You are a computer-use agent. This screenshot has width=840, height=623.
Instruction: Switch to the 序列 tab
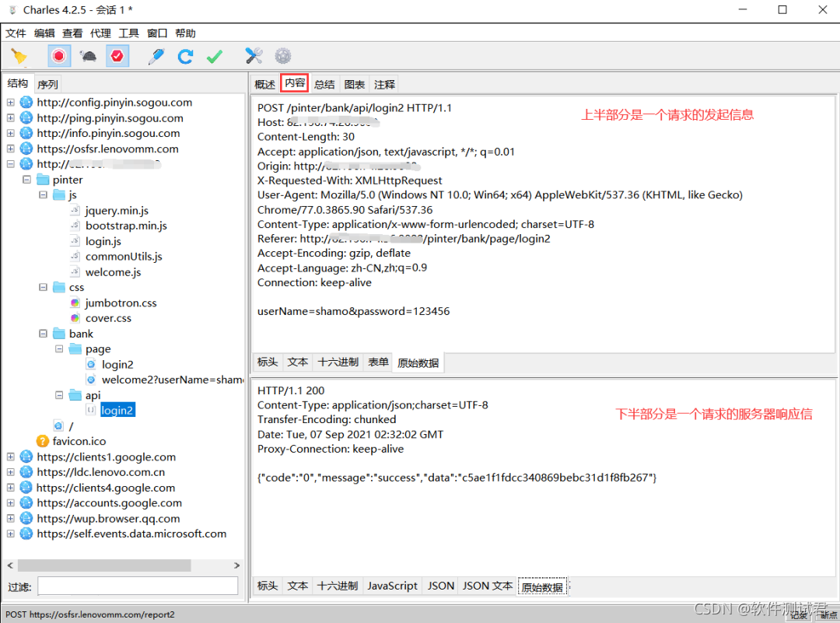47,84
